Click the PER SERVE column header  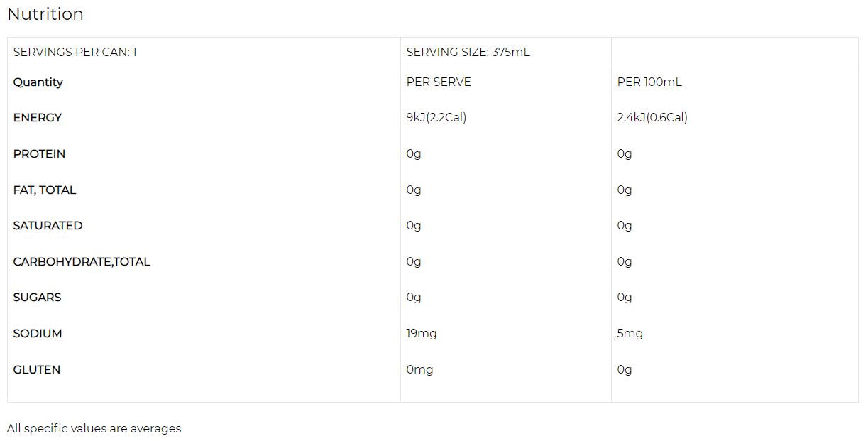pyautogui.click(x=438, y=82)
